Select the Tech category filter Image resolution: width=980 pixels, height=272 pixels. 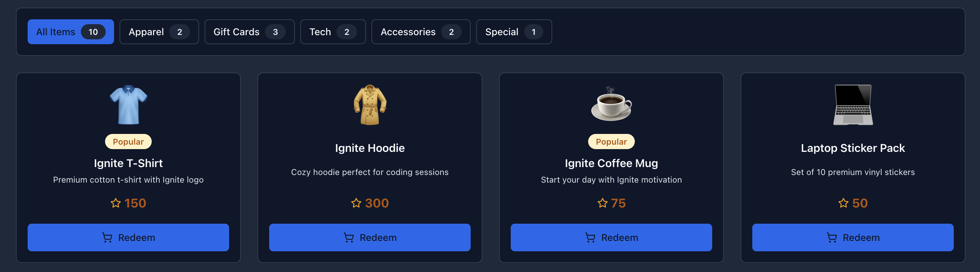tap(333, 32)
